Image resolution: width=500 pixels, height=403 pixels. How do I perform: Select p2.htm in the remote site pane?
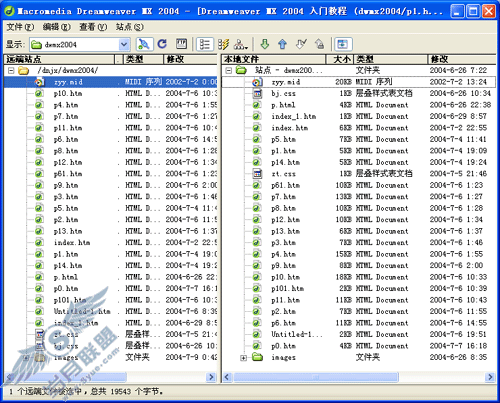pos(66,220)
